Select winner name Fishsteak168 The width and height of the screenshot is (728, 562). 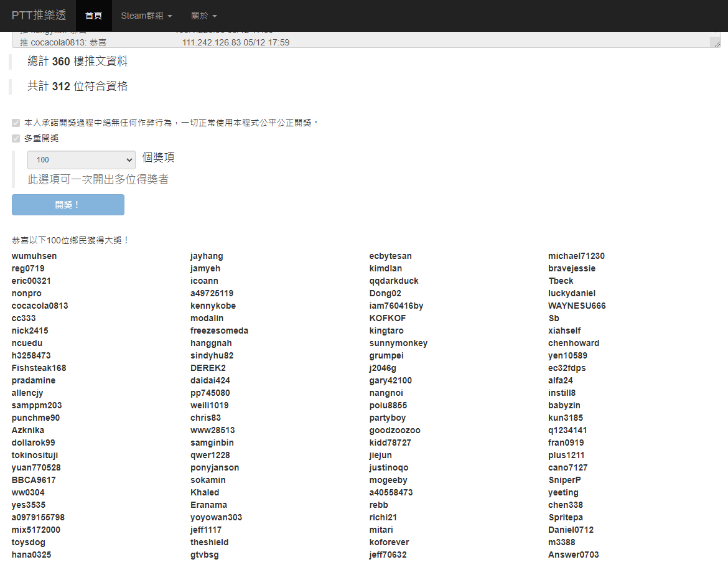(x=39, y=368)
